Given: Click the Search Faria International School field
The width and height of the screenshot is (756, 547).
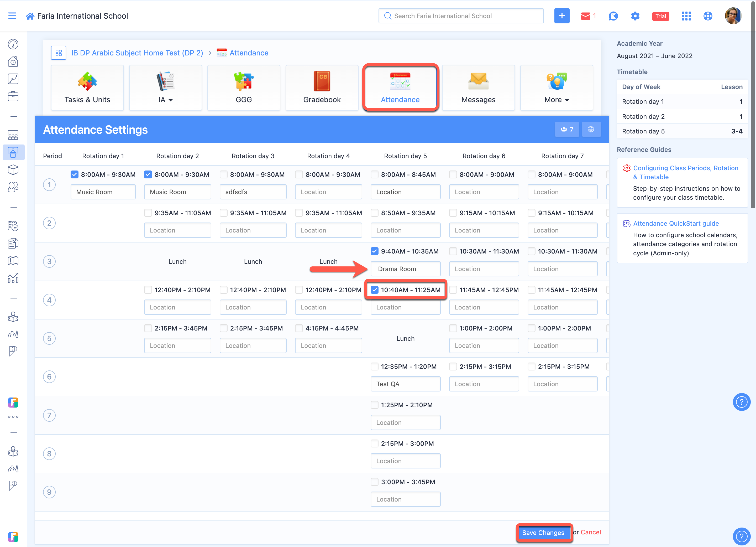Looking at the screenshot, I should point(461,16).
